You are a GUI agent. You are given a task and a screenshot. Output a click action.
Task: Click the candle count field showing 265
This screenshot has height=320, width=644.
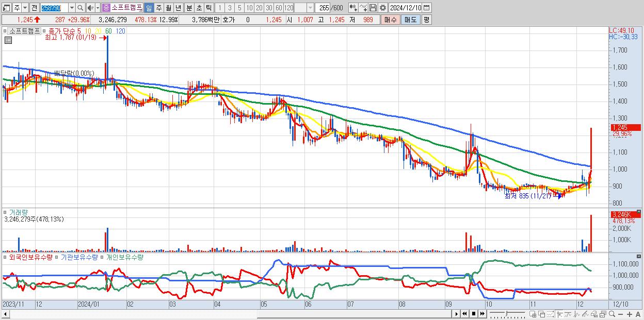323,8
